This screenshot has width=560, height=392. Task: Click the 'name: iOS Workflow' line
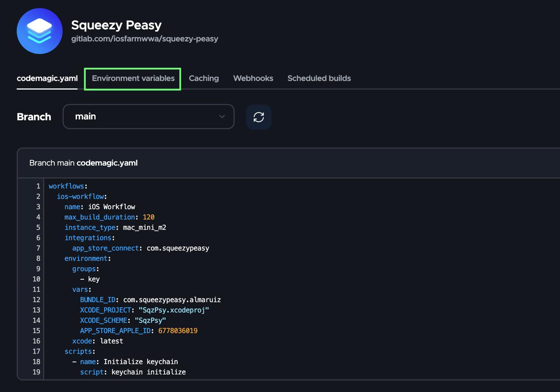[x=100, y=206]
